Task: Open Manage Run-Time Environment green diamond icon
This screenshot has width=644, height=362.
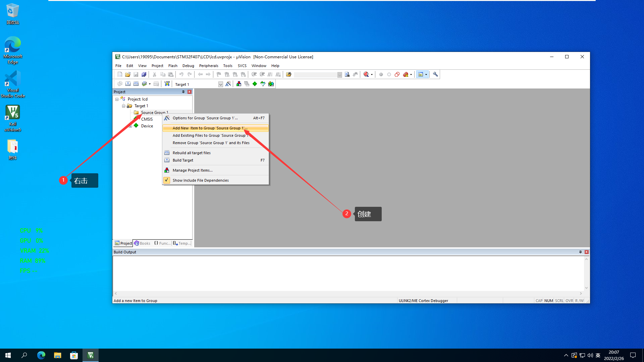Action: [x=255, y=84]
